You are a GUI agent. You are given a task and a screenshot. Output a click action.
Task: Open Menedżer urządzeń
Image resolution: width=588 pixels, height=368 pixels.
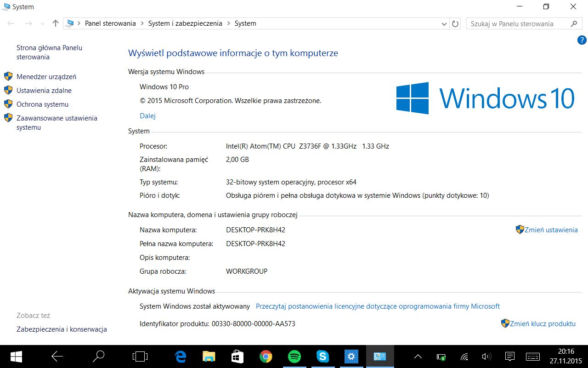pyautogui.click(x=46, y=77)
